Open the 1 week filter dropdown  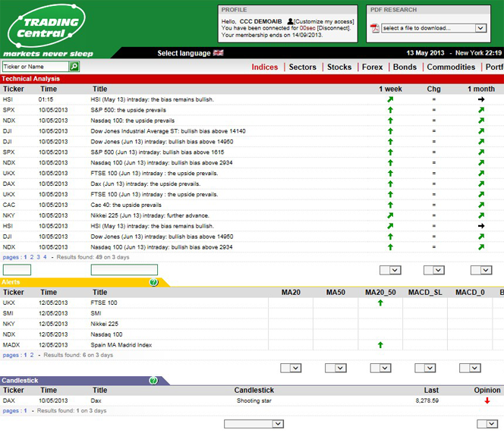(x=390, y=271)
